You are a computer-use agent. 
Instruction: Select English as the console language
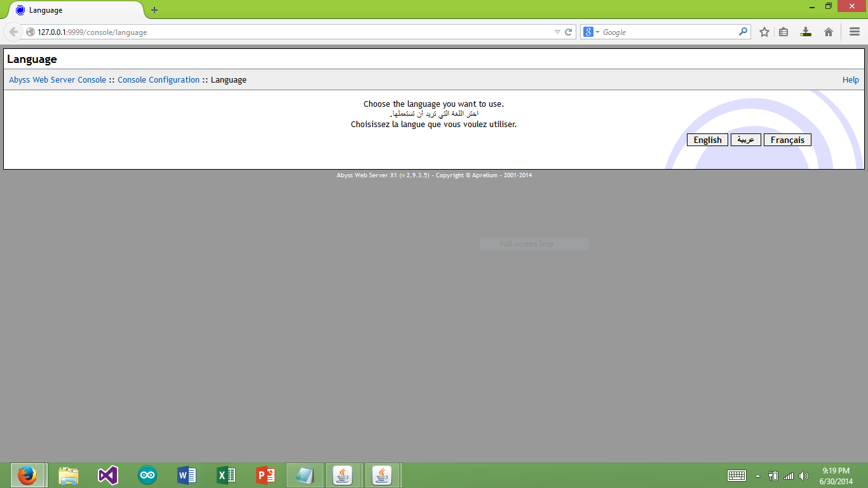pos(707,139)
